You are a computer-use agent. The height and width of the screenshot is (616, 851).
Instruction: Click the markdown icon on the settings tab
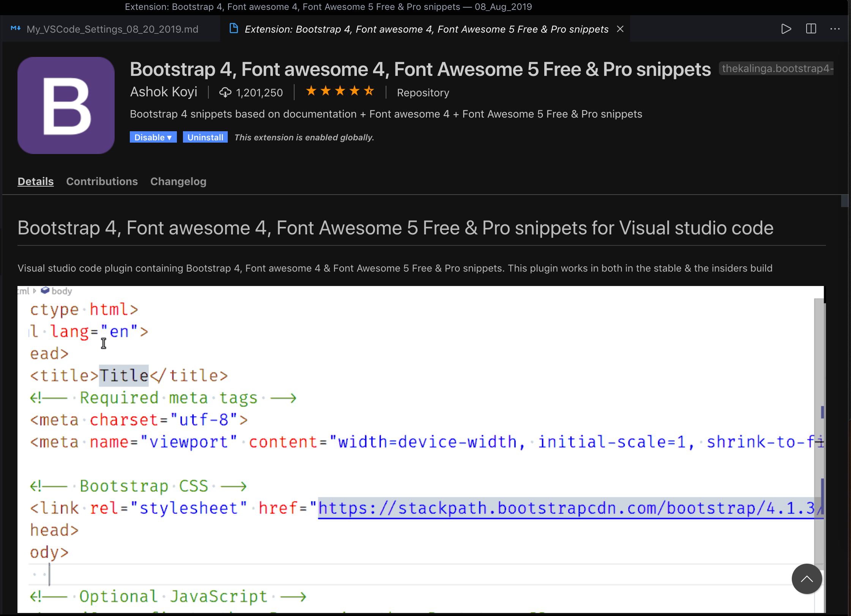(x=16, y=28)
